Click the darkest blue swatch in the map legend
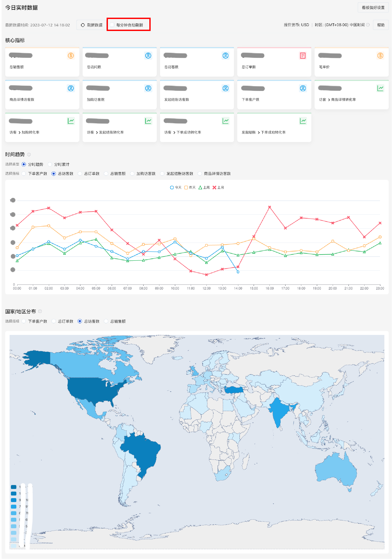Image resolution: width=392 pixels, height=559 pixels. pos(14,487)
